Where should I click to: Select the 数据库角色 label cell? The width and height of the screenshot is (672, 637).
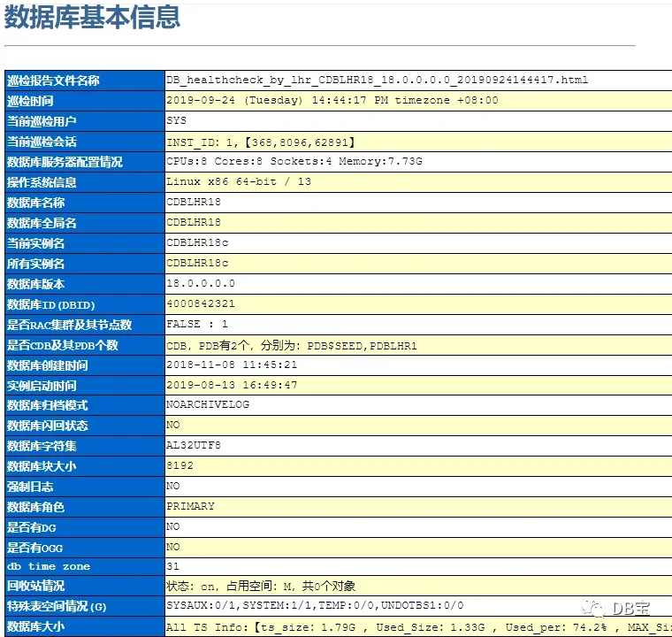[x=85, y=508]
